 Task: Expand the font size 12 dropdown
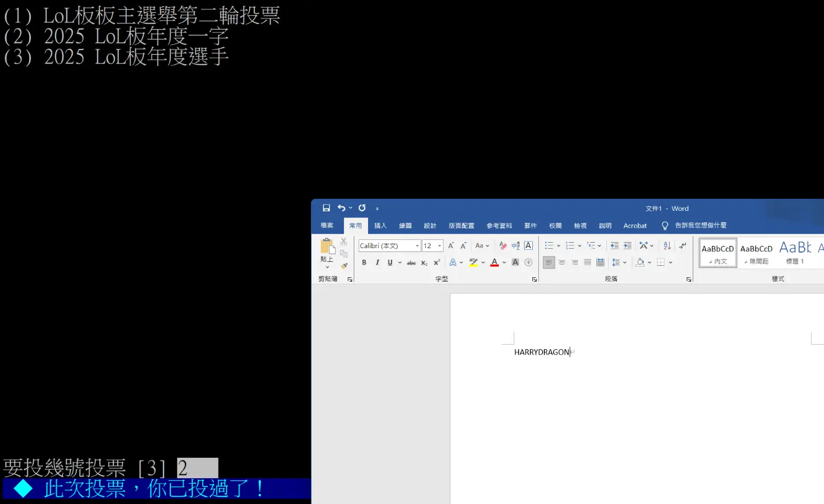[439, 246]
